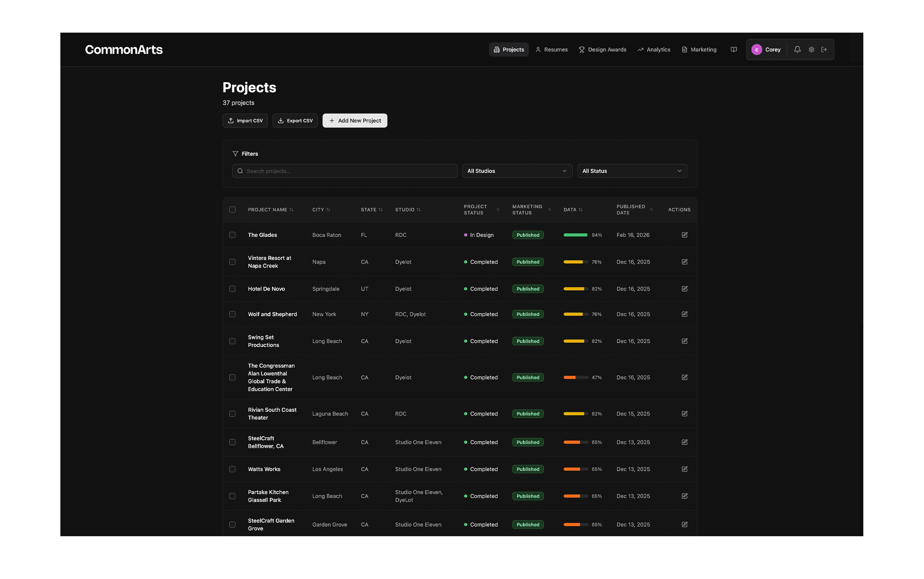Click edit icon for Hotel De Novo
The height and width of the screenshot is (579, 924).
[x=684, y=289]
